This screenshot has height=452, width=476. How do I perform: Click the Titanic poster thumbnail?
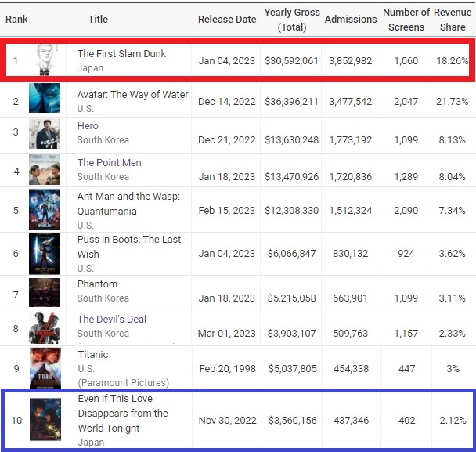(x=44, y=368)
